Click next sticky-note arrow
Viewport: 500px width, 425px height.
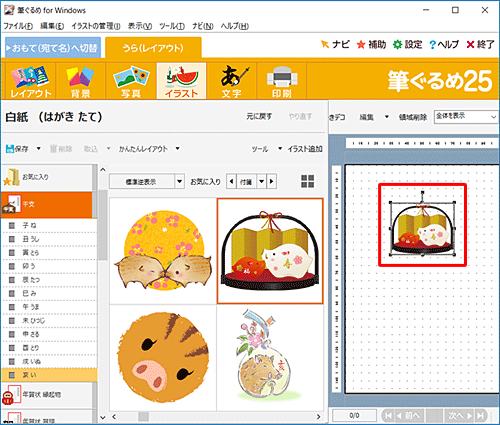pyautogui.click(x=272, y=182)
